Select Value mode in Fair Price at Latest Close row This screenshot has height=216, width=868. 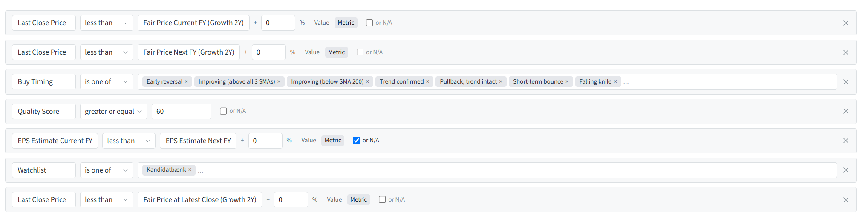coord(335,200)
